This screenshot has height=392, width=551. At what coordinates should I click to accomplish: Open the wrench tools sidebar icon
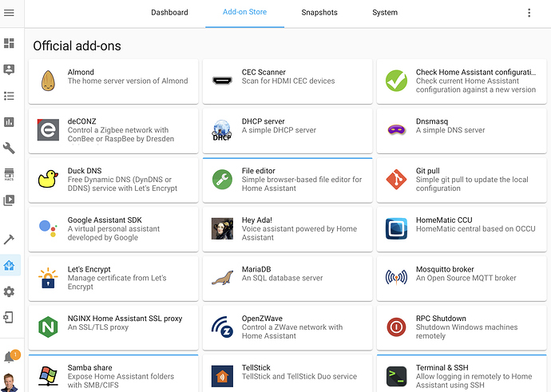coord(10,148)
